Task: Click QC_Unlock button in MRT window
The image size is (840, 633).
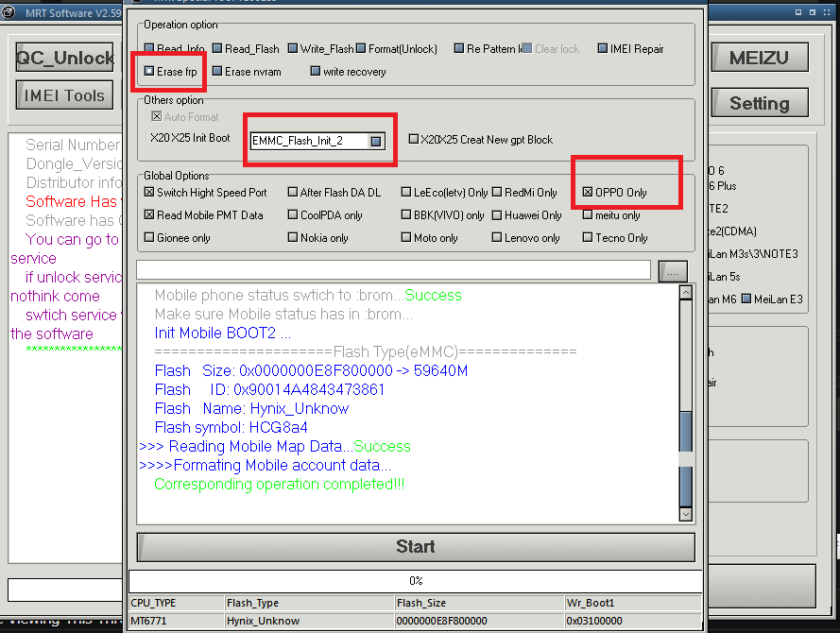Action: coord(65,58)
